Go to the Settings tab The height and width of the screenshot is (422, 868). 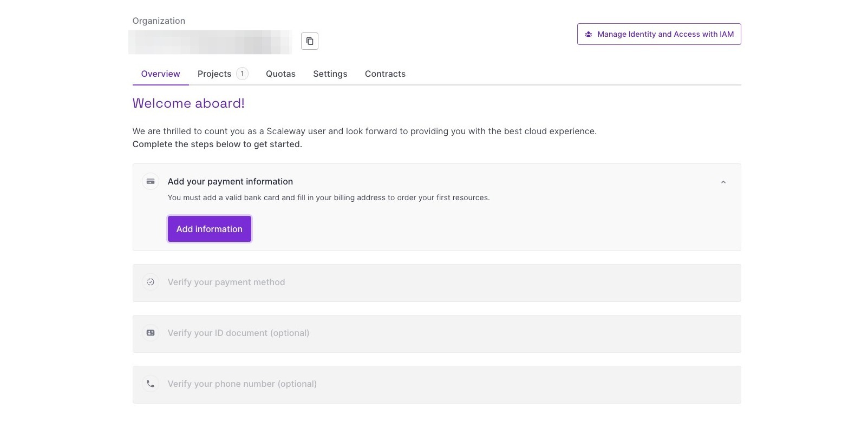(x=330, y=74)
